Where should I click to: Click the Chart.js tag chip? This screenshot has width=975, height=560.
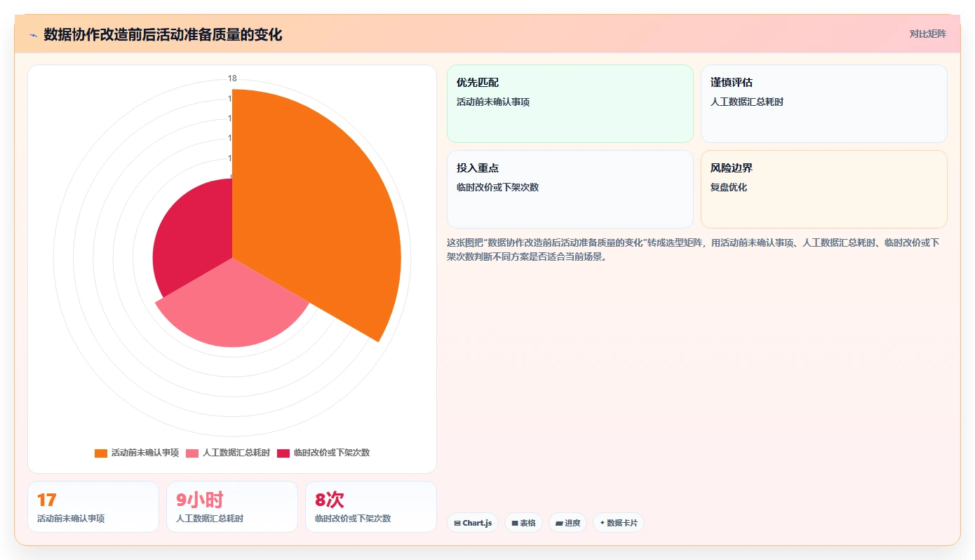click(x=473, y=523)
